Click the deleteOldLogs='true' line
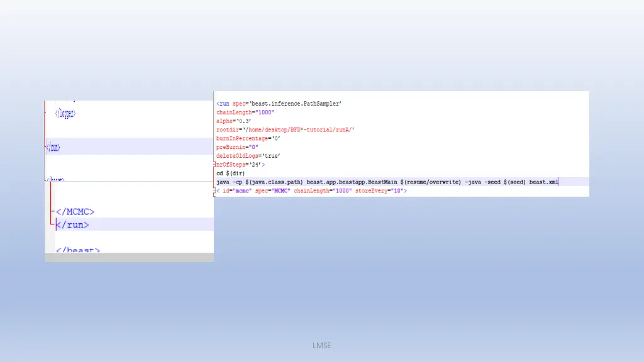 [248, 156]
